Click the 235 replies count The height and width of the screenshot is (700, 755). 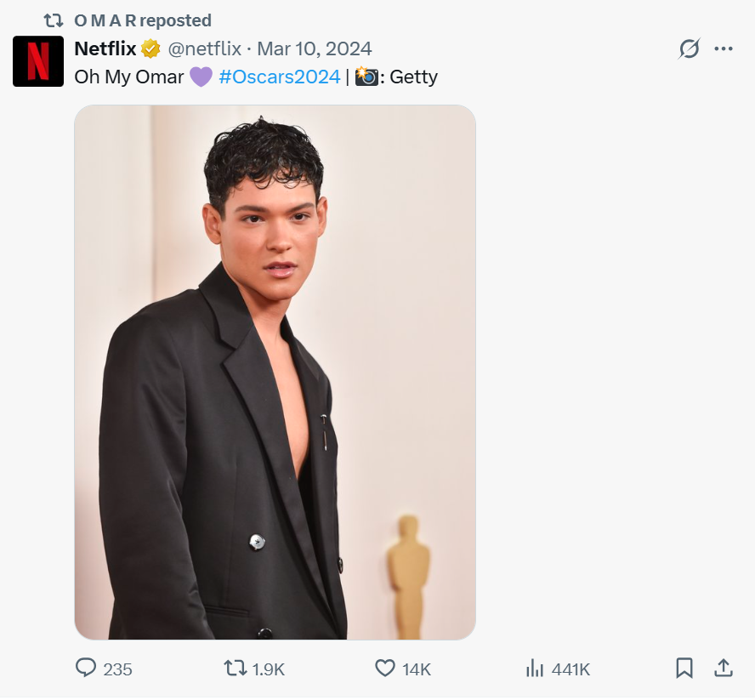tap(117, 669)
